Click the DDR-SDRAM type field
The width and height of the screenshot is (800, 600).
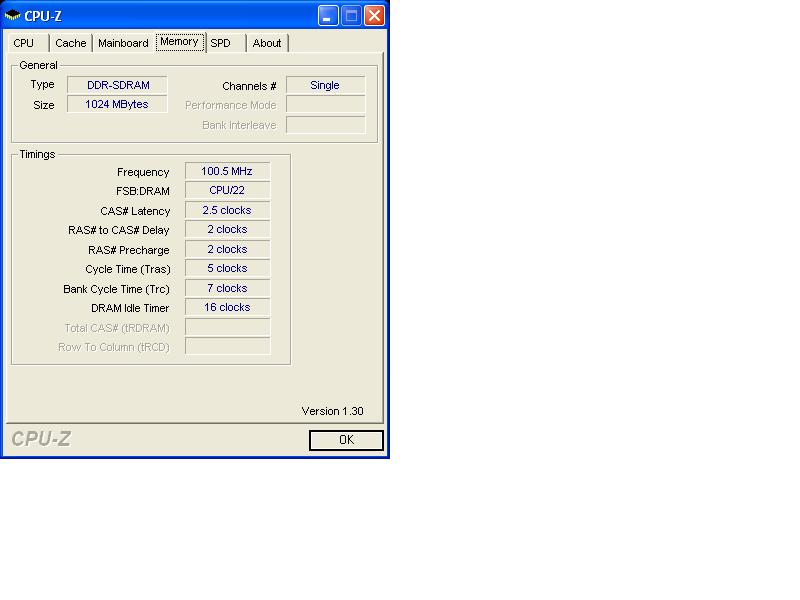coord(117,85)
